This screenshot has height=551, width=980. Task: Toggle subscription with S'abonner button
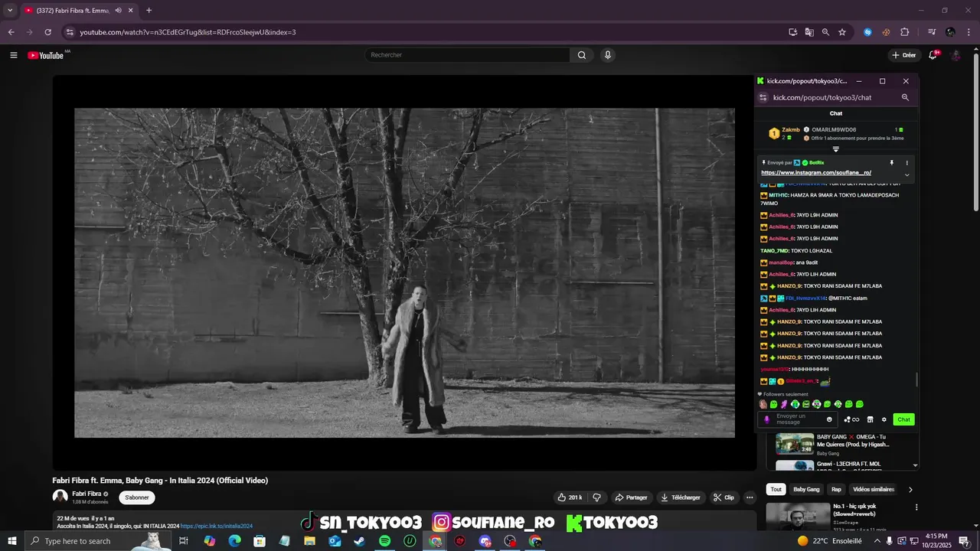137,497
